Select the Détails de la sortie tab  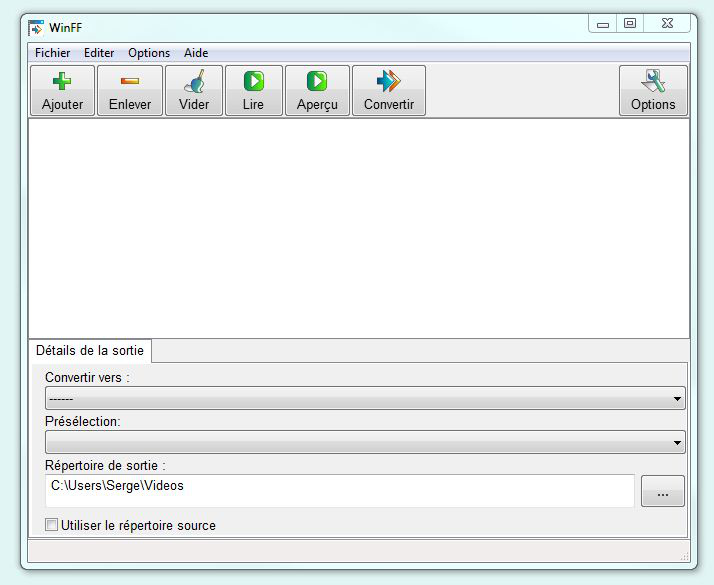(x=90, y=351)
